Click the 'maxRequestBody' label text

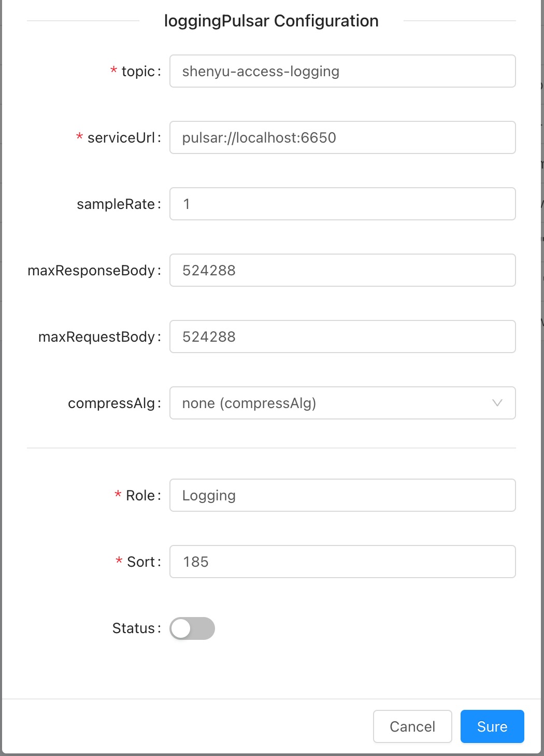(x=96, y=337)
